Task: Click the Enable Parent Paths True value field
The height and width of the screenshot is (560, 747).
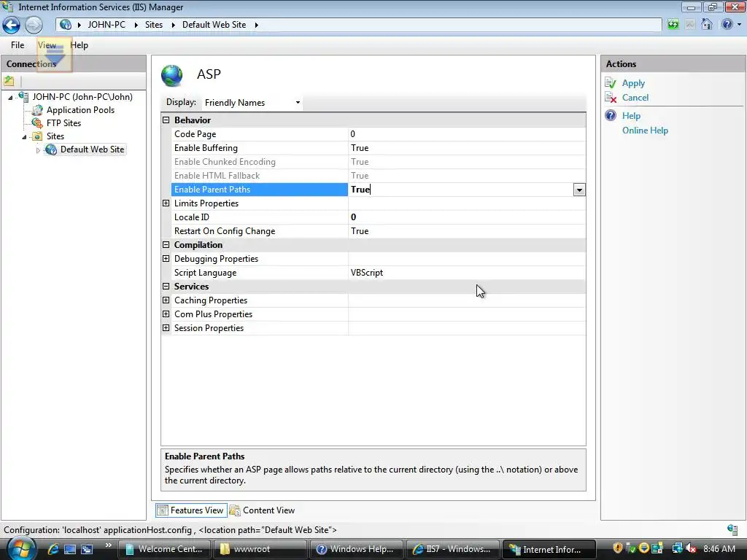Action: 461,190
